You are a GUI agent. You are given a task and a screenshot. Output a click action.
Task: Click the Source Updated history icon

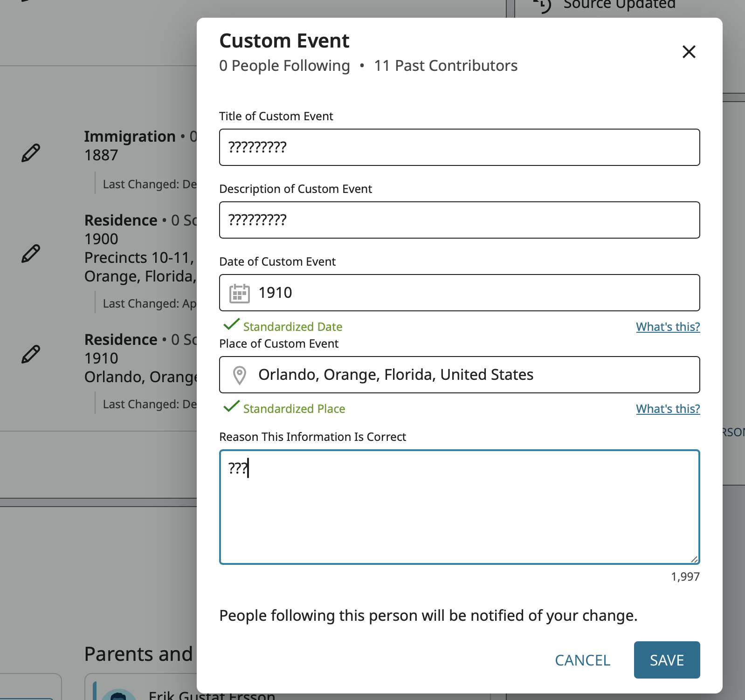(x=543, y=5)
